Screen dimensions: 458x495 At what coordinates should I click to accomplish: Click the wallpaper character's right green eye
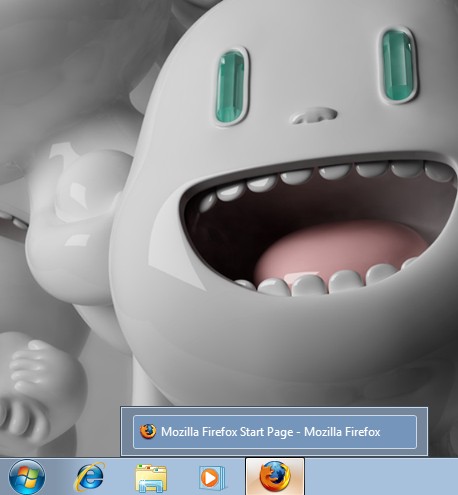[x=398, y=65]
